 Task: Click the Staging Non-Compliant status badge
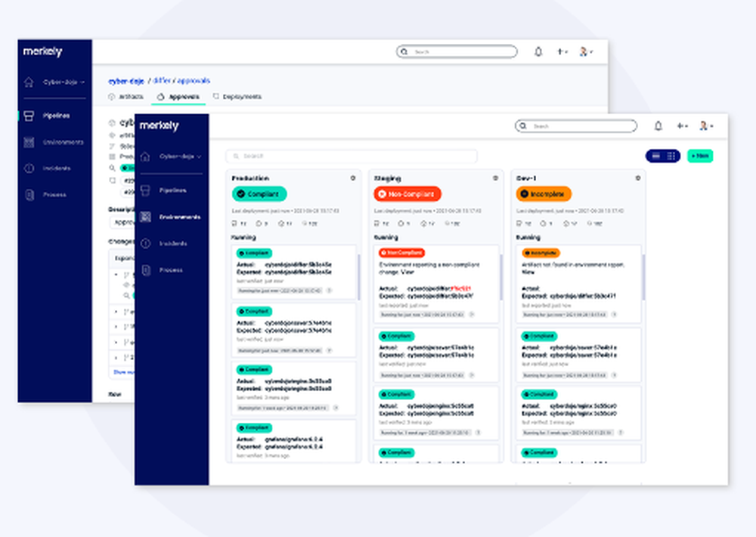coord(407,194)
